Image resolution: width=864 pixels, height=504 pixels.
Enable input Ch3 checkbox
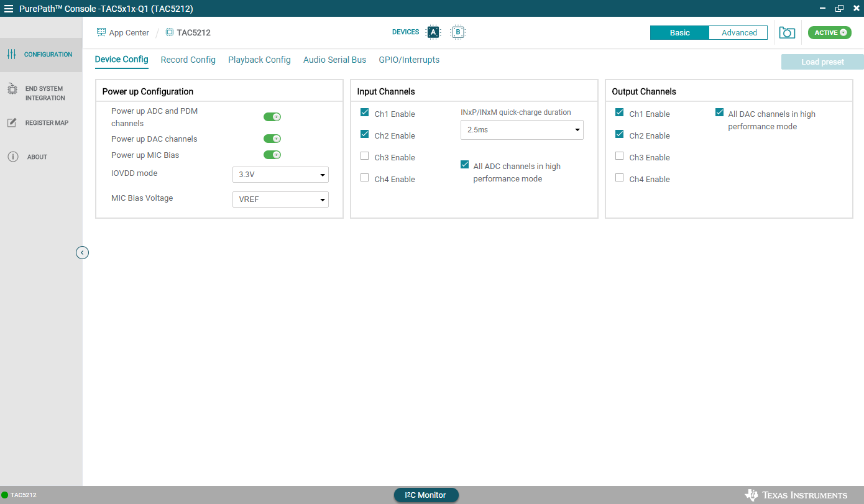tap(365, 156)
